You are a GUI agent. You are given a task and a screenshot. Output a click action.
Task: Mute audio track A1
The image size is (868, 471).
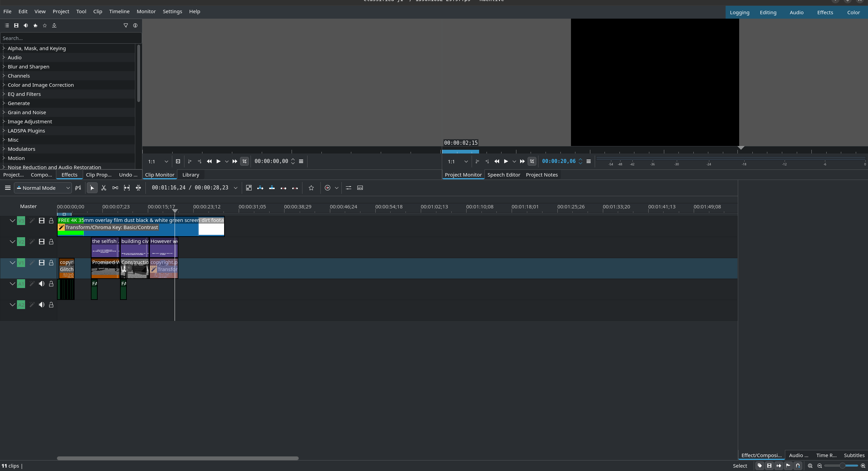pyautogui.click(x=42, y=284)
